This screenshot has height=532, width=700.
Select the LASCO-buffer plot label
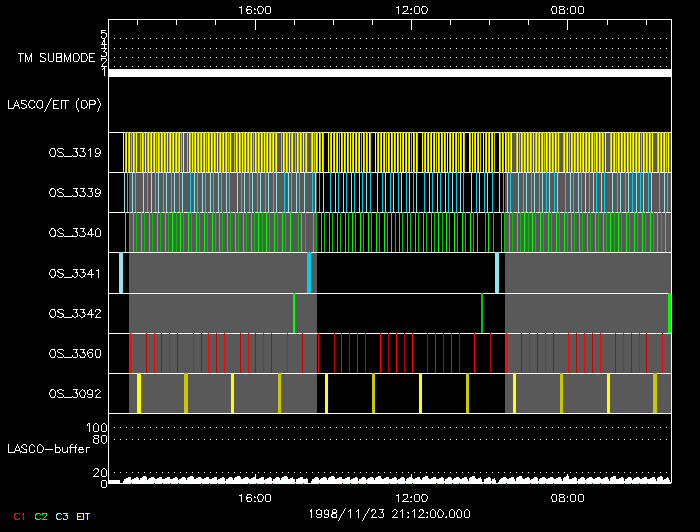coord(49,448)
